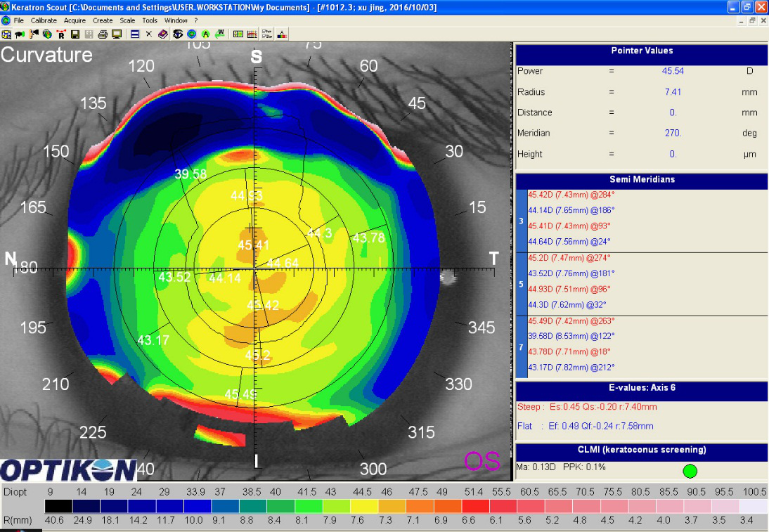Viewport: 769px width, 532px height.
Task: Open the Calibrate menu
Action: [x=44, y=20]
